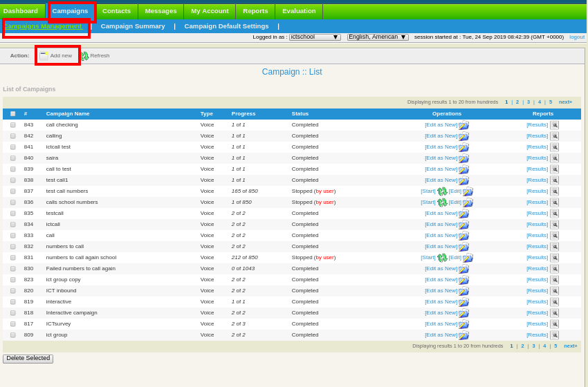
Task: Open the Contacts tab
Action: (117, 11)
